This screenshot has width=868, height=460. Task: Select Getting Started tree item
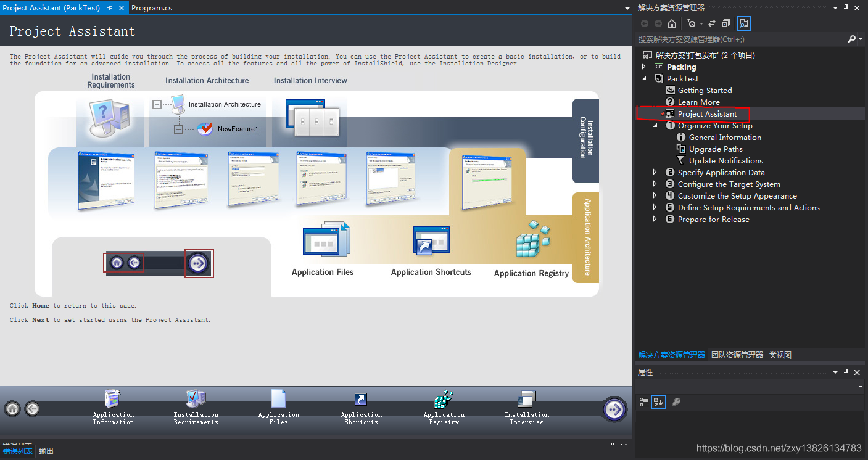705,90
